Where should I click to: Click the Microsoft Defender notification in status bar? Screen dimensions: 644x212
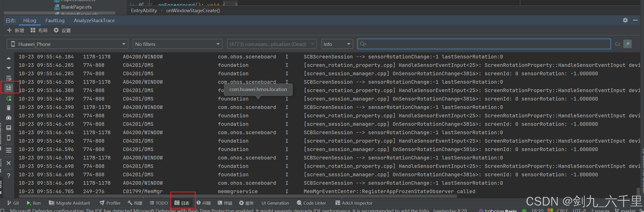[238, 210]
